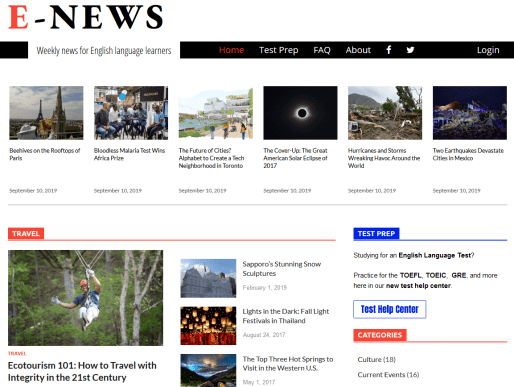514x387 pixels.
Task: Select the Current Events (16) category
Action: [388, 375]
